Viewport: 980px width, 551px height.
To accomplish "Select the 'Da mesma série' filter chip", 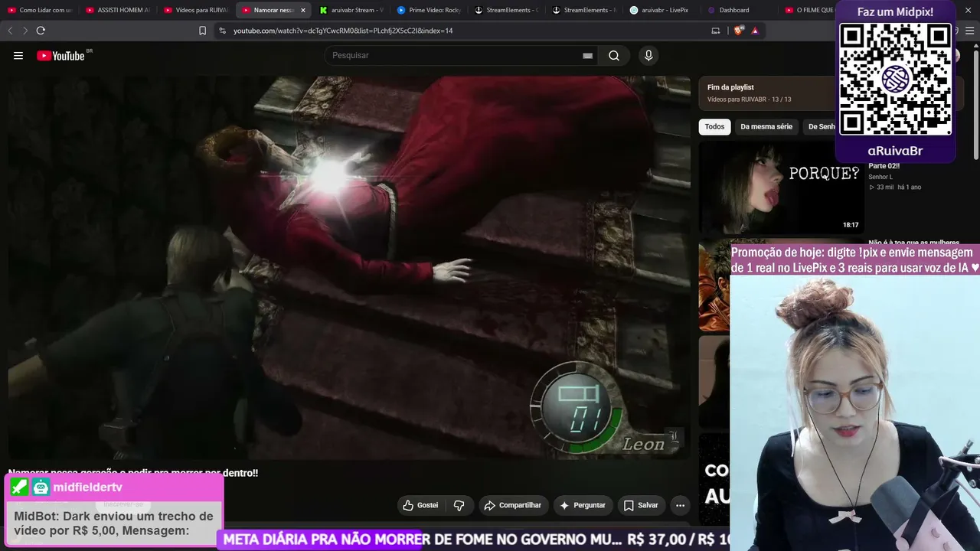I will pos(766,127).
